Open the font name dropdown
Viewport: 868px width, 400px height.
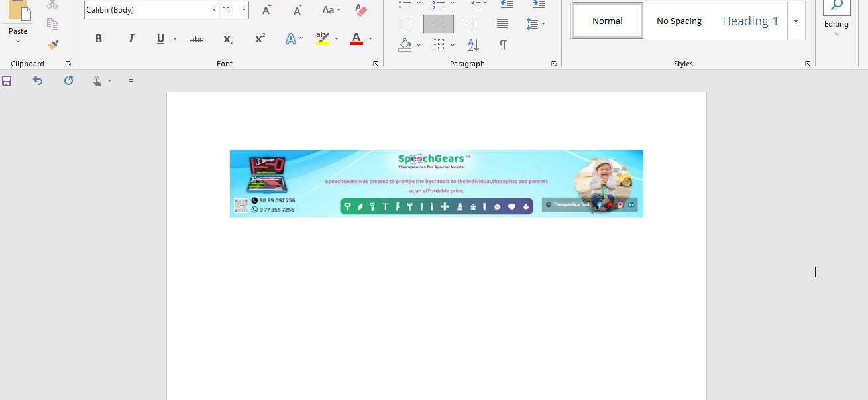tap(214, 10)
